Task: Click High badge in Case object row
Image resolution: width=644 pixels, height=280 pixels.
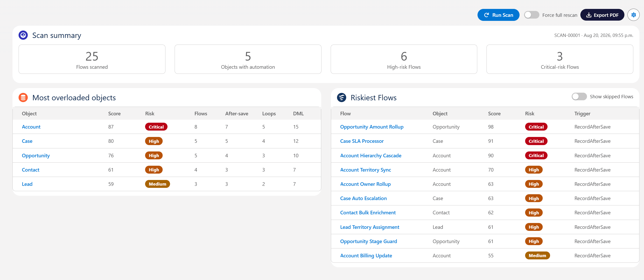Action: pos(154,141)
